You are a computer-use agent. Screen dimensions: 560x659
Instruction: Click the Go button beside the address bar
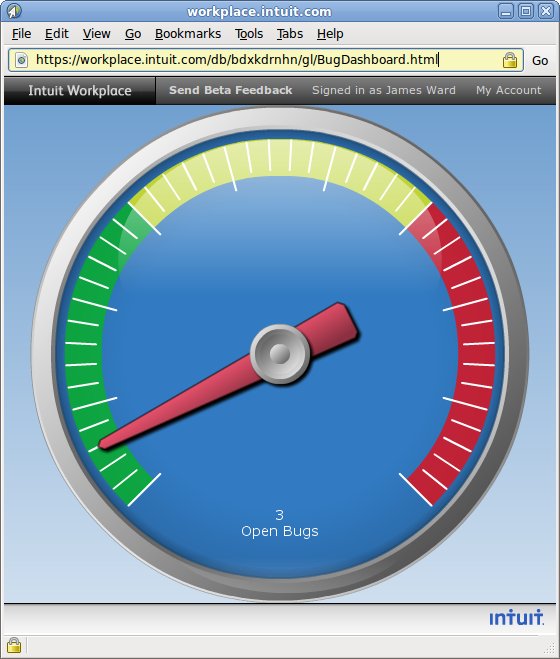click(x=540, y=61)
